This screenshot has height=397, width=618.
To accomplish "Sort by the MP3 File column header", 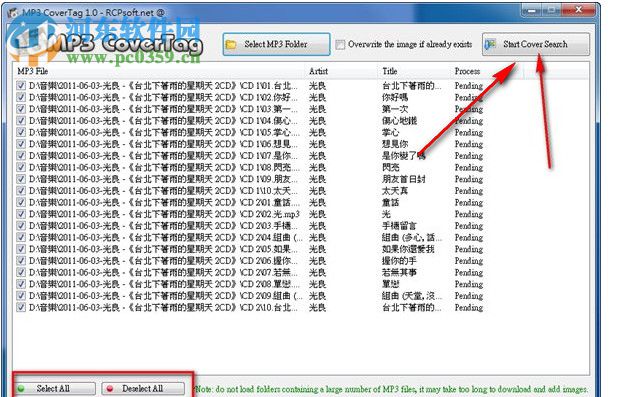I will (x=33, y=71).
